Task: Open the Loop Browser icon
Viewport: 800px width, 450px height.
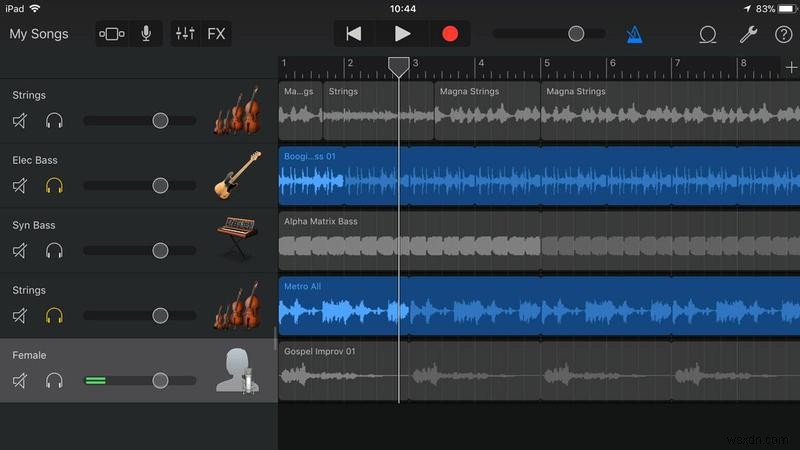Action: tap(708, 35)
